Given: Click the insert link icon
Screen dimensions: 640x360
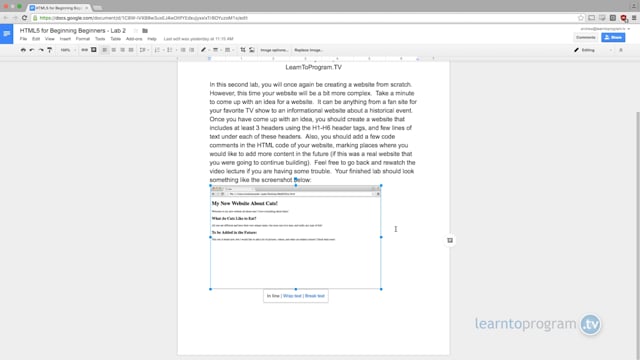Looking at the screenshot, I should [x=84, y=50].
